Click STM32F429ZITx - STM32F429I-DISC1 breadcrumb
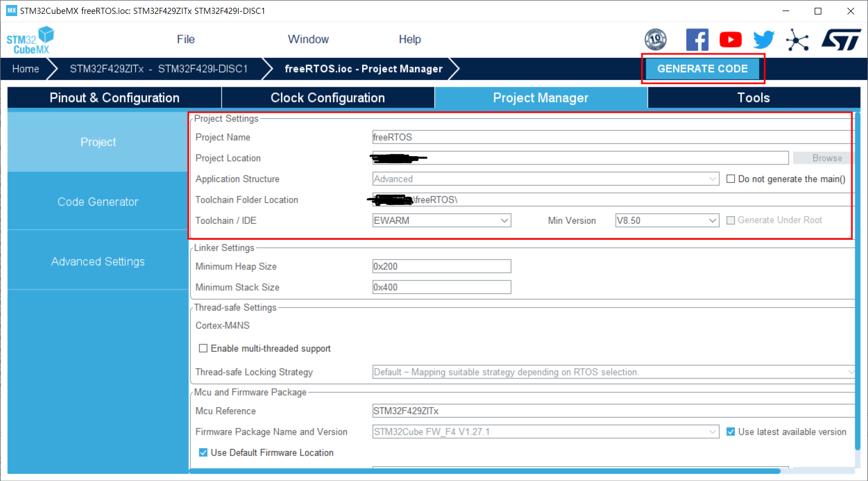 tap(159, 69)
